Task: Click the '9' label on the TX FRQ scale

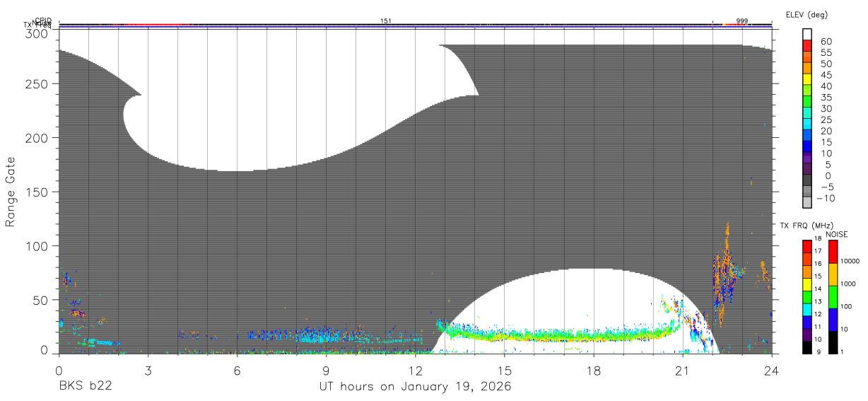Action: tap(818, 351)
